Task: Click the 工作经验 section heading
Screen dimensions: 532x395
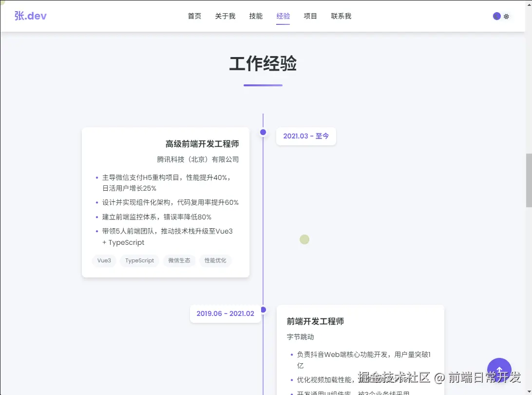Action: click(x=263, y=63)
